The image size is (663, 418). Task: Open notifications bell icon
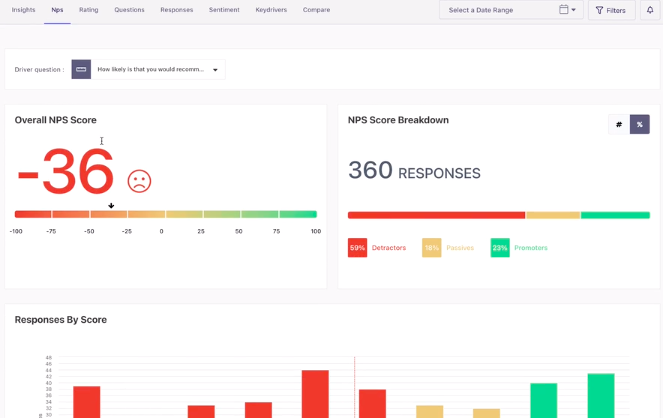click(650, 10)
